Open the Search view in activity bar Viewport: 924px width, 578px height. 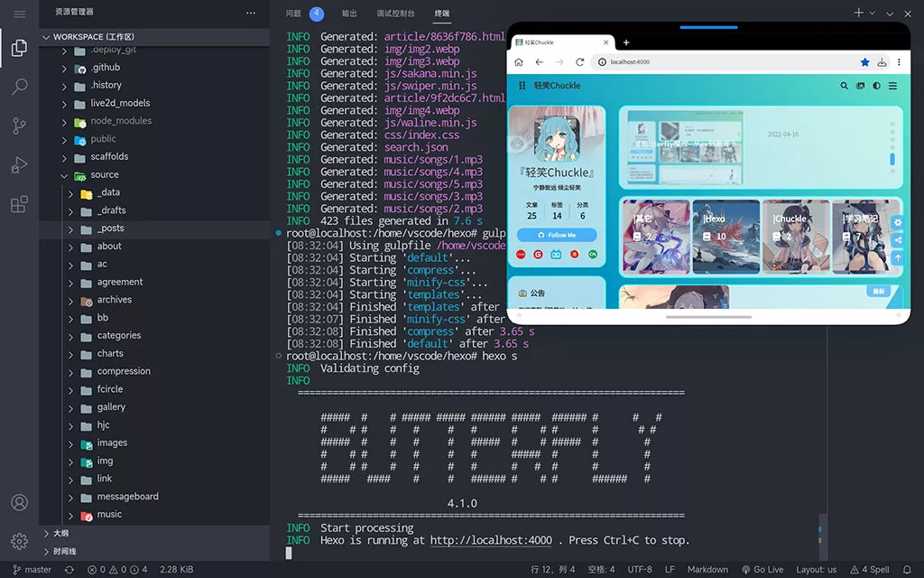pyautogui.click(x=20, y=87)
